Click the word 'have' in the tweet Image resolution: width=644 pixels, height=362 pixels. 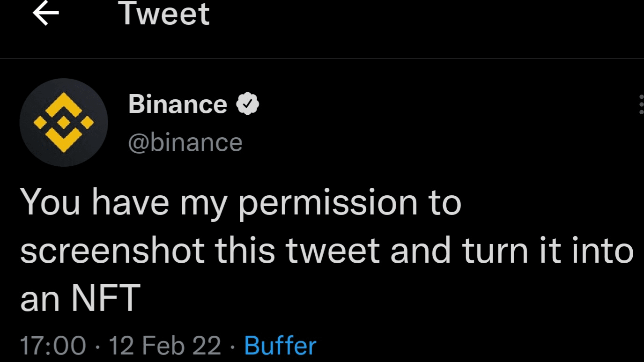(130, 202)
